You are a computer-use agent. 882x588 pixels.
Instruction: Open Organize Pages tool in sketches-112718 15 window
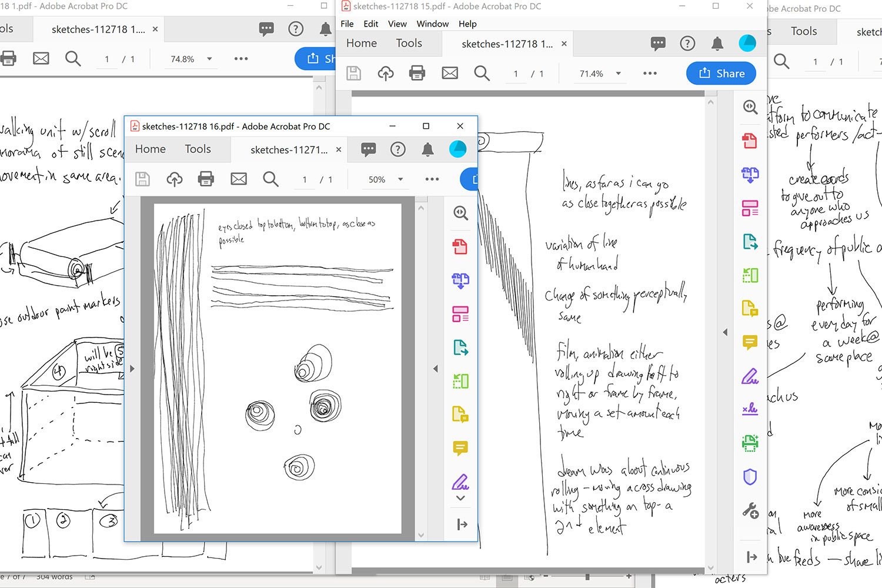[750, 275]
